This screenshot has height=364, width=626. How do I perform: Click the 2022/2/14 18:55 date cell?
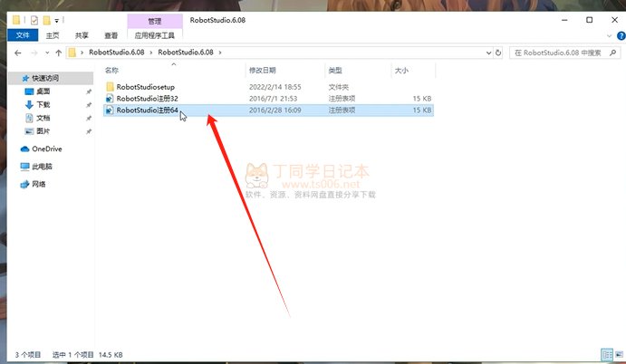(x=275, y=87)
